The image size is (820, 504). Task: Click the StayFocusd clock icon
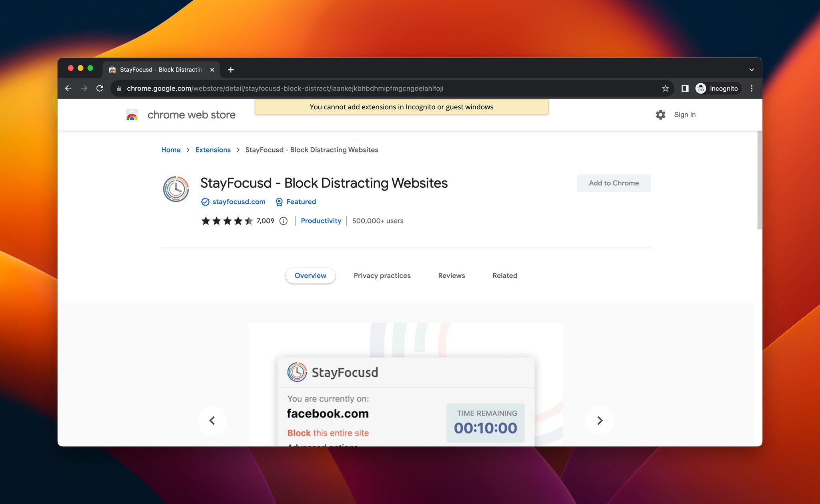tap(175, 187)
